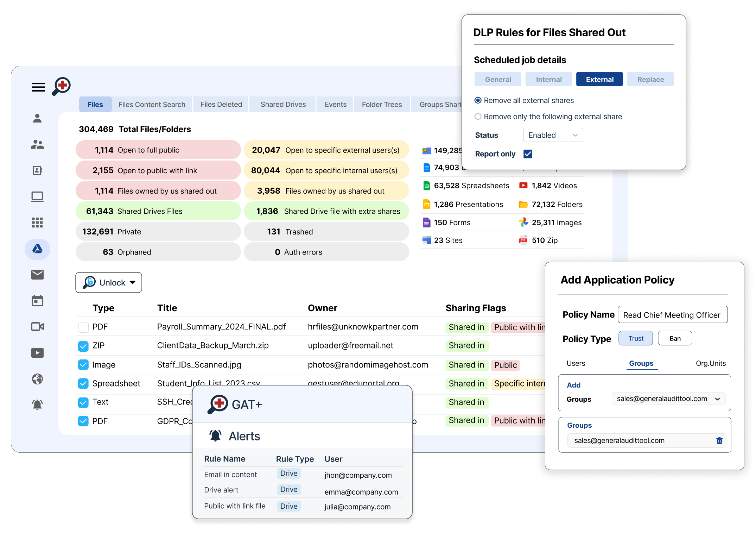
Task: Click the laptop devices sidebar icon
Action: [37, 196]
